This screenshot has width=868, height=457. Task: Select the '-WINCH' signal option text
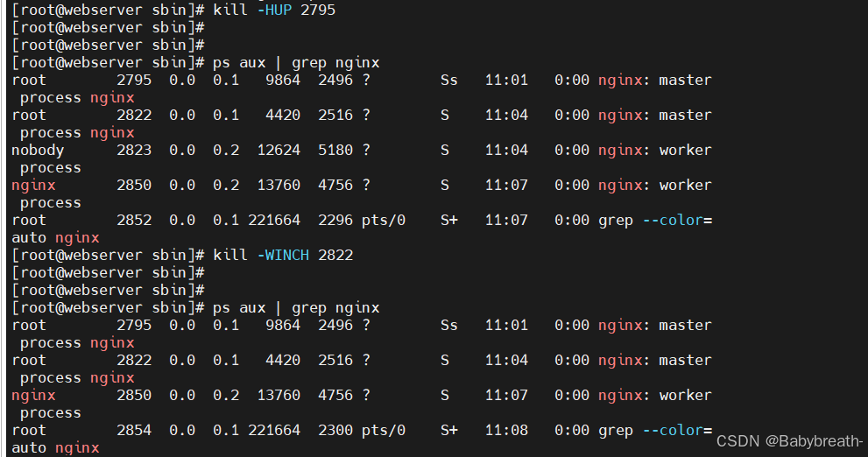[284, 255]
